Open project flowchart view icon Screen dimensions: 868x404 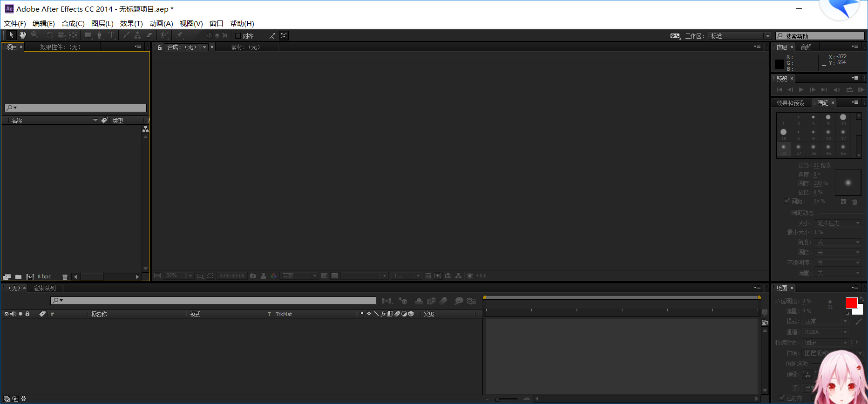point(145,129)
